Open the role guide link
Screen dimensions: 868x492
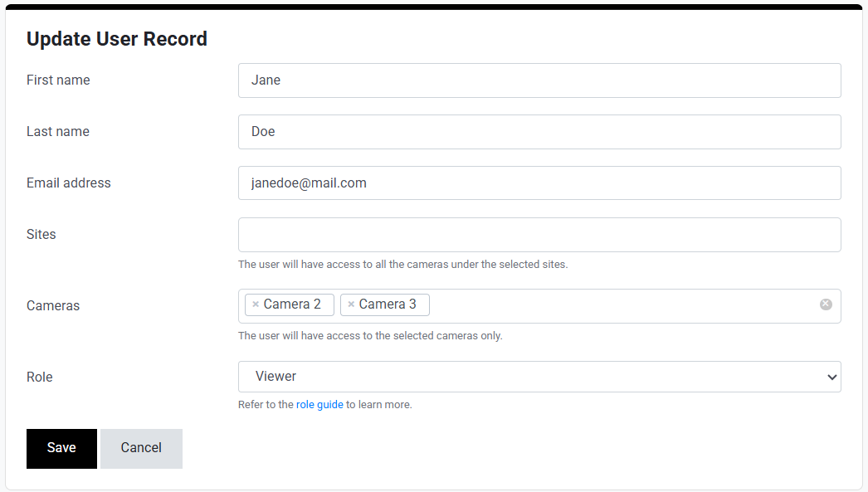(319, 405)
